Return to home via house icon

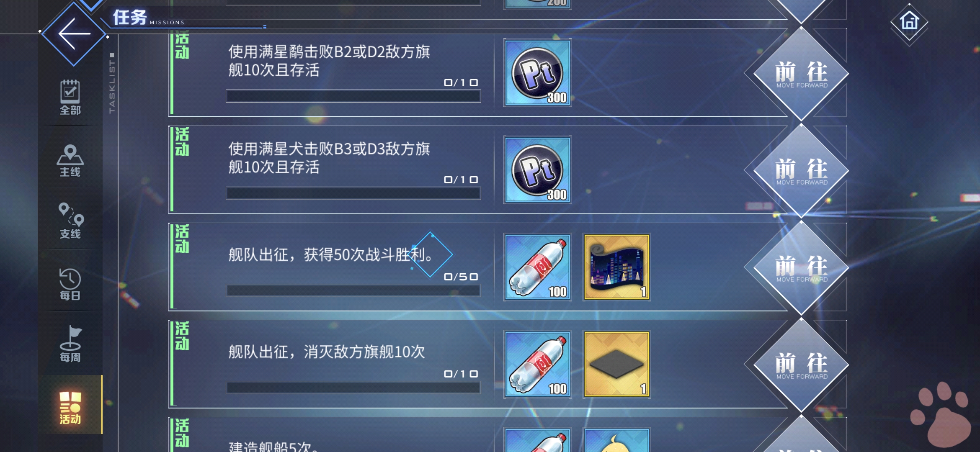[x=909, y=22]
